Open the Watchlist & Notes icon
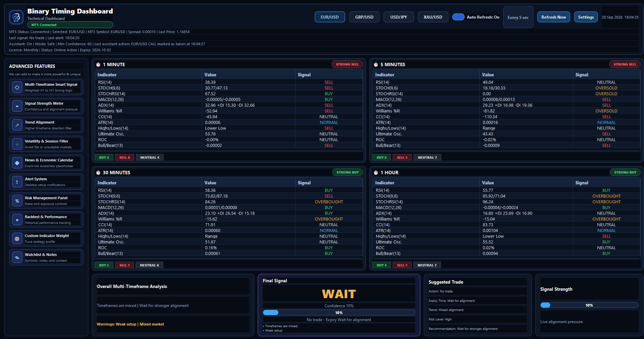 point(17,257)
